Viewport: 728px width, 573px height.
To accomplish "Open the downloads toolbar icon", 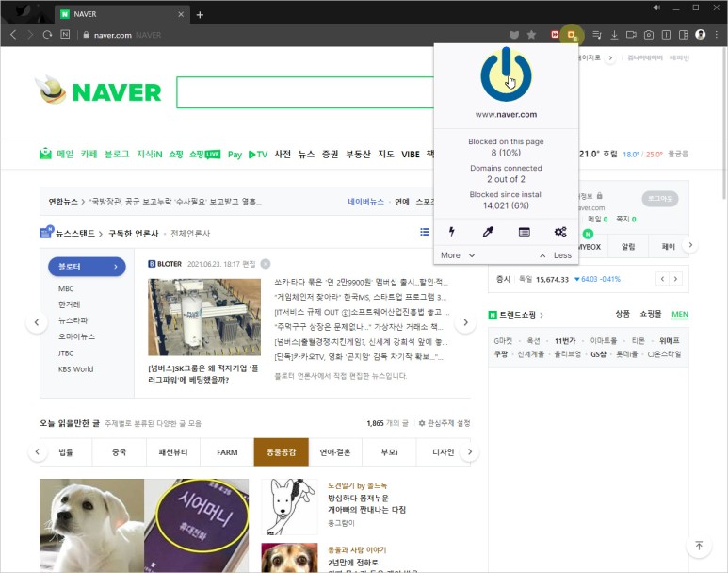I will tap(614, 35).
